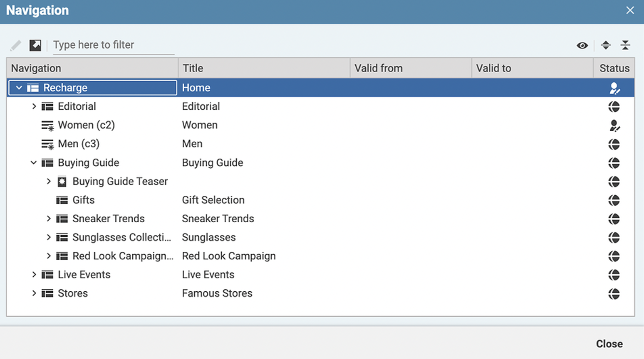The height and width of the screenshot is (359, 644).
Task: Click the Stores row status icon
Action: 614,294
